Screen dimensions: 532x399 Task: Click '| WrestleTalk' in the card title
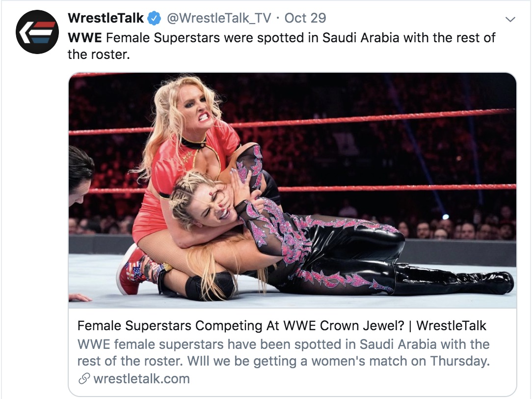[448, 325]
